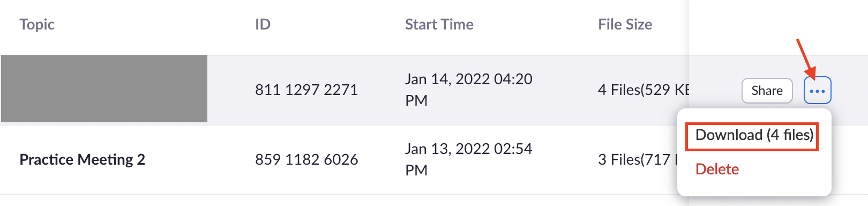The width and height of the screenshot is (868, 206).
Task: Click the File Size column header
Action: pos(625,24)
